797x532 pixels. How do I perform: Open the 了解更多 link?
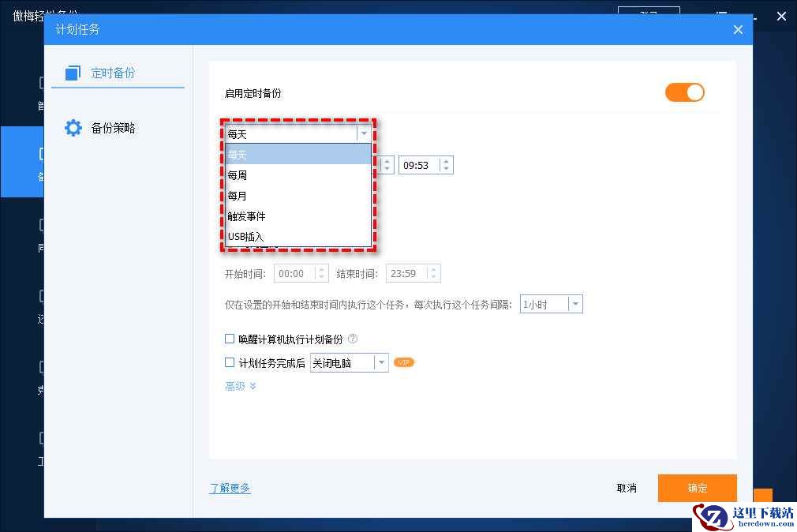tap(230, 489)
